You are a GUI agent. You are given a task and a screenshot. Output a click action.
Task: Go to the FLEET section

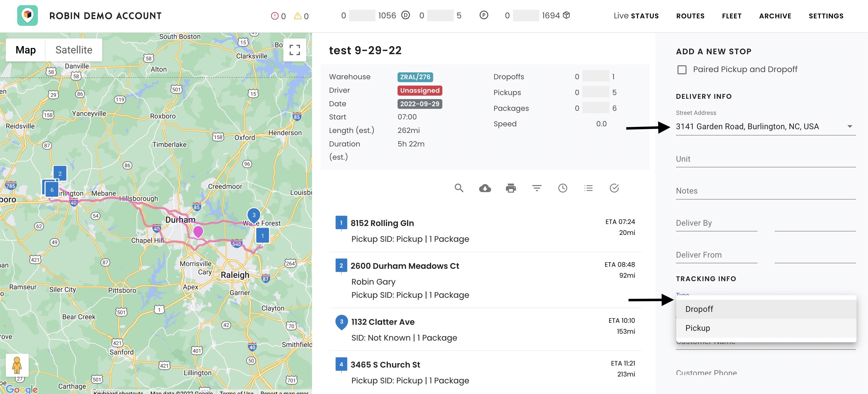pos(732,16)
